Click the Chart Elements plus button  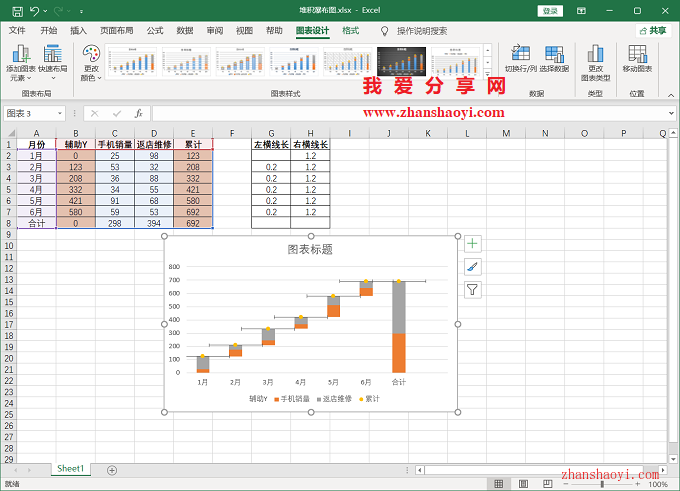point(472,244)
